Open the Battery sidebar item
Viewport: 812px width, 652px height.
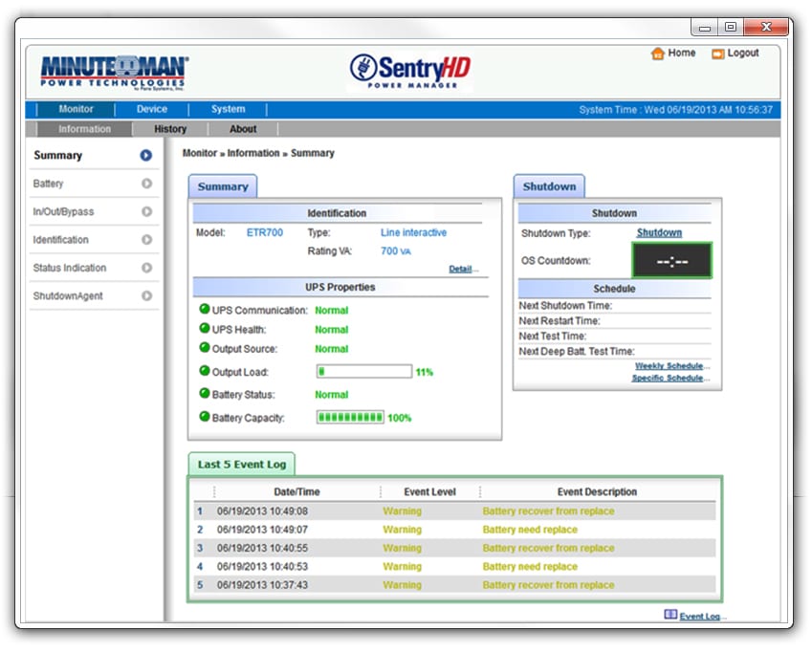[x=93, y=184]
